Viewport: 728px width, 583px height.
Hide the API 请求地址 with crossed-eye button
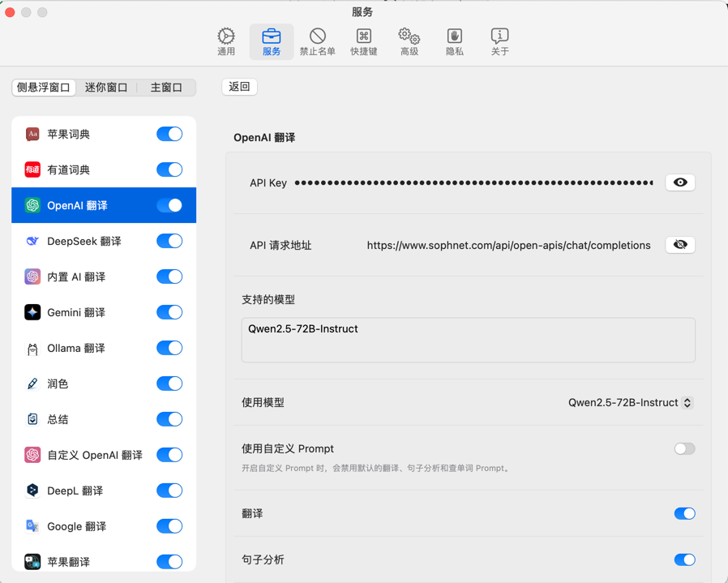tap(680, 245)
